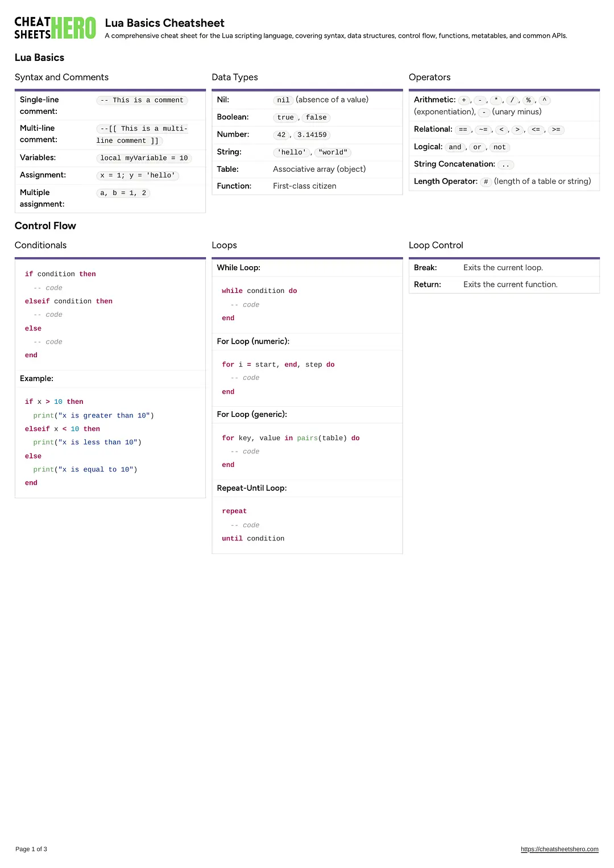This screenshot has width=614, height=868.
Task: Click the 'false' boolean chip
Action: pos(316,118)
